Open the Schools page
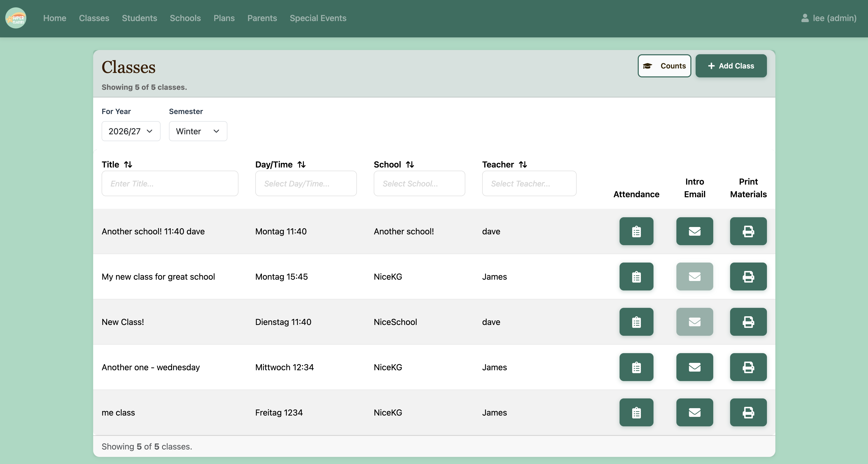This screenshot has height=464, width=868. click(x=185, y=18)
